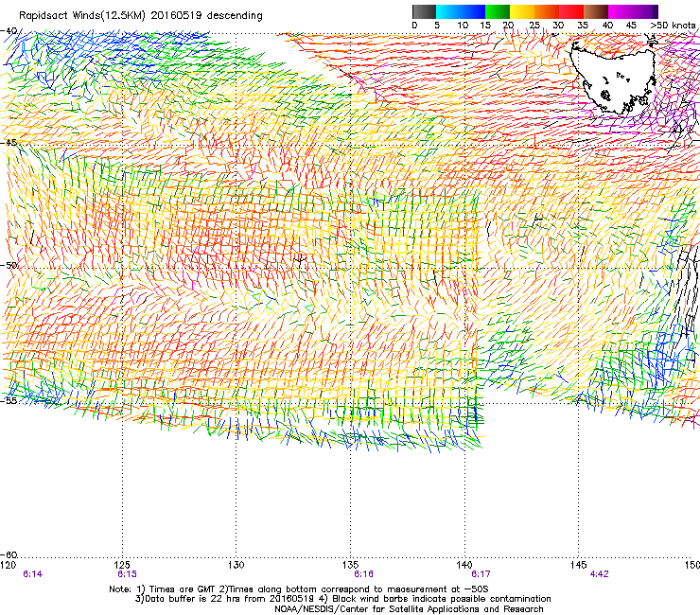This screenshot has height=615, width=700.
Task: Click the -55 latitude label
Action: (9, 400)
